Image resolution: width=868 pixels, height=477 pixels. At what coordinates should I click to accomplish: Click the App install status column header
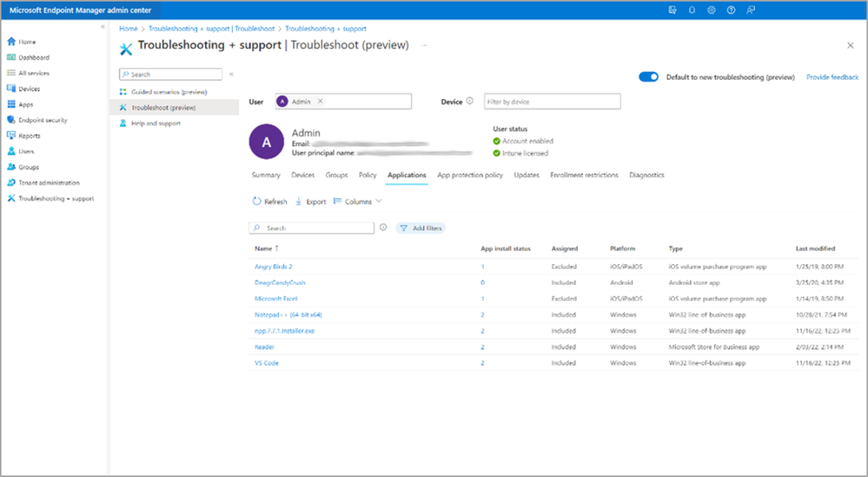click(506, 248)
